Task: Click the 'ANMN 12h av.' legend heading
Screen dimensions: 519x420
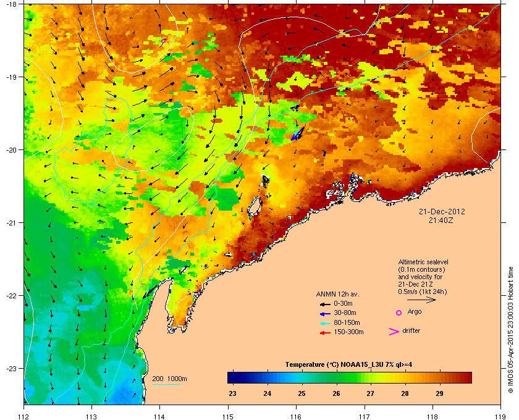Action: click(337, 294)
